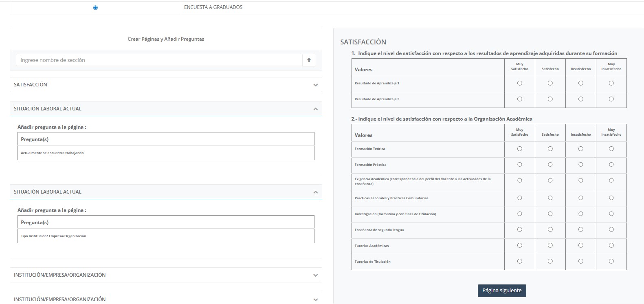Viewport: 644px width, 304px height.
Task: Click 'Crear Páginas y Añadir Preguntas' heading
Action: click(x=166, y=39)
